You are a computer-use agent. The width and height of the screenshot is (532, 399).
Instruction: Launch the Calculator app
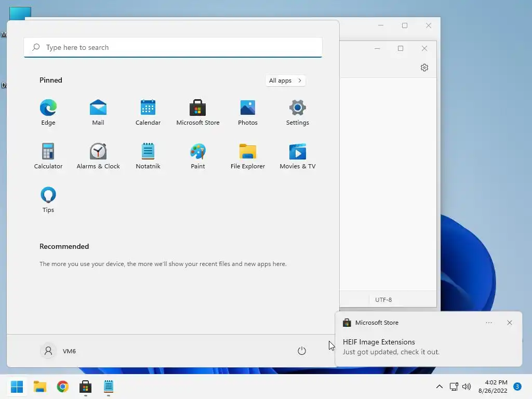(48, 156)
